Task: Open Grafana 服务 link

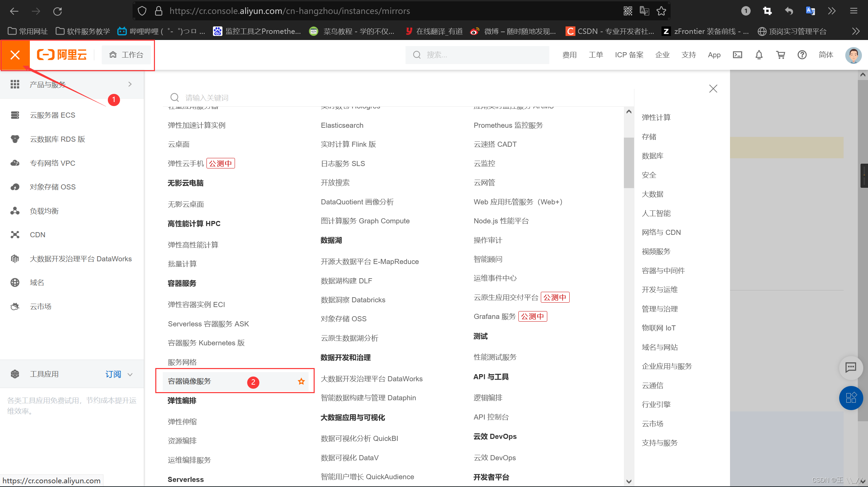Action: pyautogui.click(x=494, y=317)
